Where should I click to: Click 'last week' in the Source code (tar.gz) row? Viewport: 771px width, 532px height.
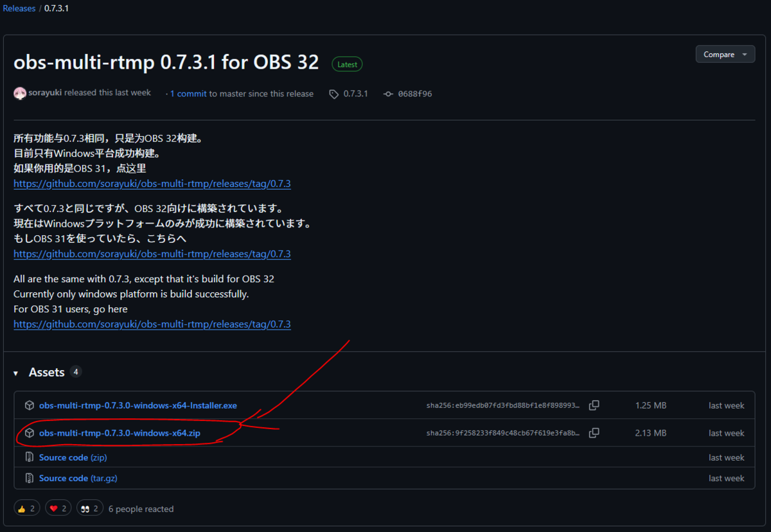[727, 478]
